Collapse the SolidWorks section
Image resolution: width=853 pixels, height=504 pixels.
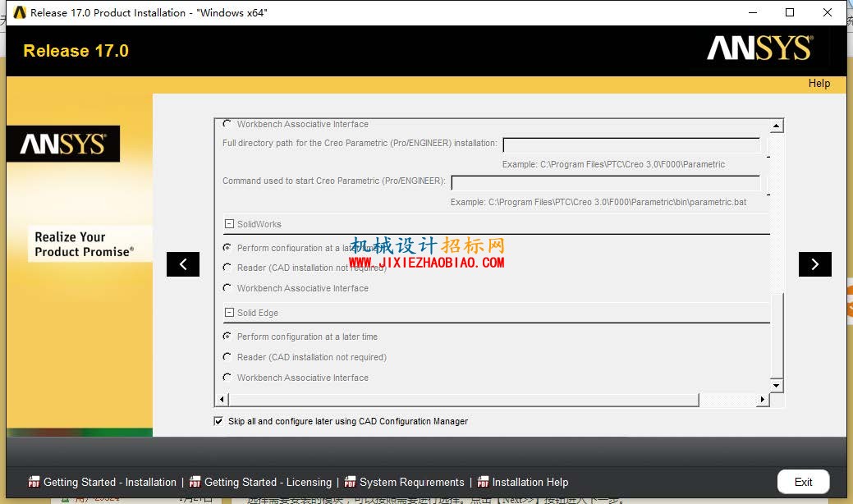click(229, 224)
